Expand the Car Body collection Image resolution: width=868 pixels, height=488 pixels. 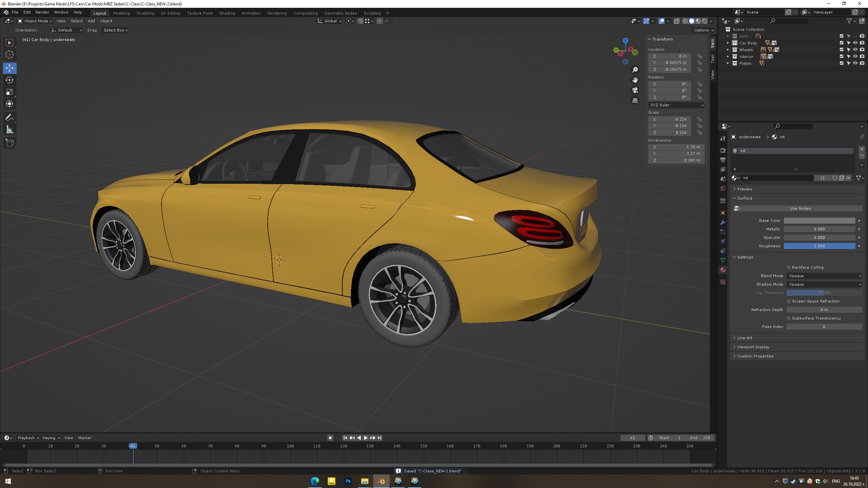tap(728, 43)
